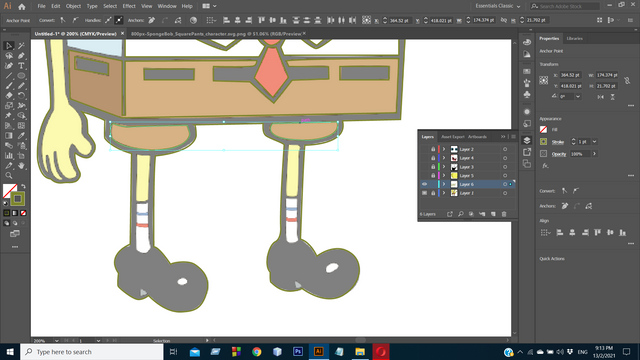Switch to the Artboards tab
The image size is (640, 360).
coord(477,137)
